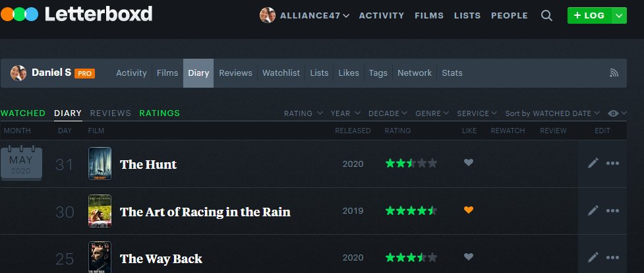
Task: Expand the RATING filter dropdown
Action: click(303, 113)
